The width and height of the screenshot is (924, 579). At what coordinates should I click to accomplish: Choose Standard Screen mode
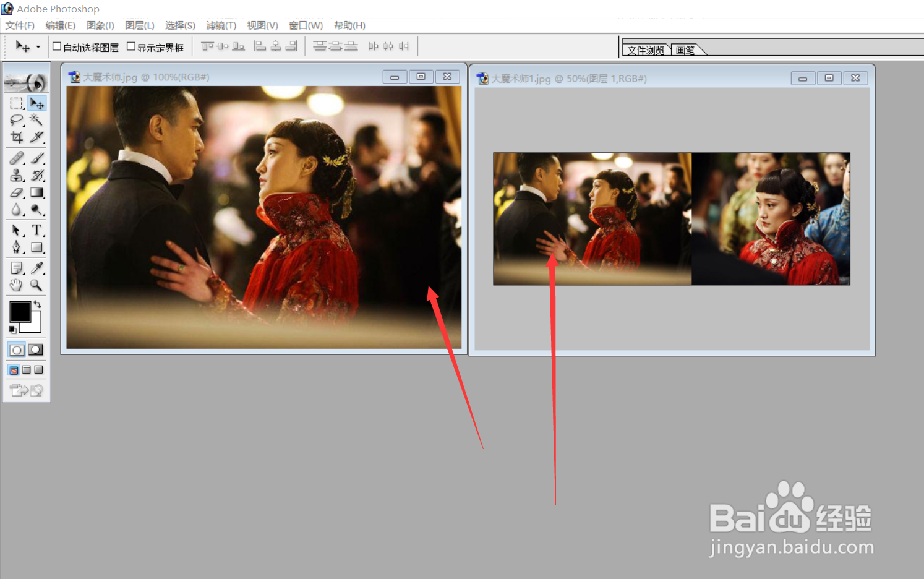(x=14, y=370)
